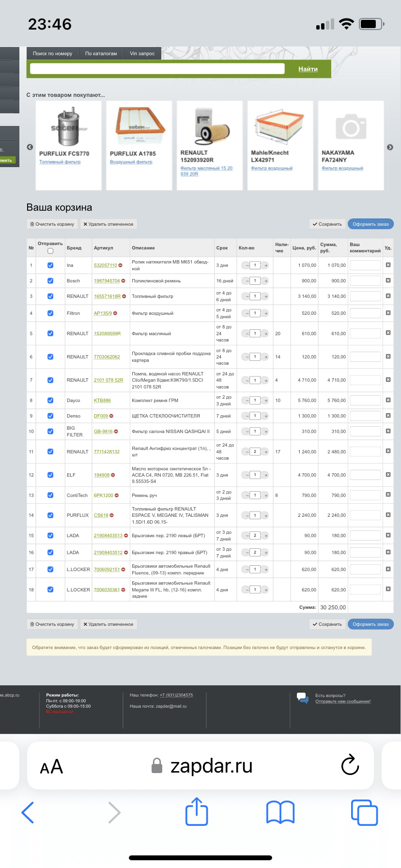Delete the Dayco KTB886 row
401x868 pixels.
point(388,400)
